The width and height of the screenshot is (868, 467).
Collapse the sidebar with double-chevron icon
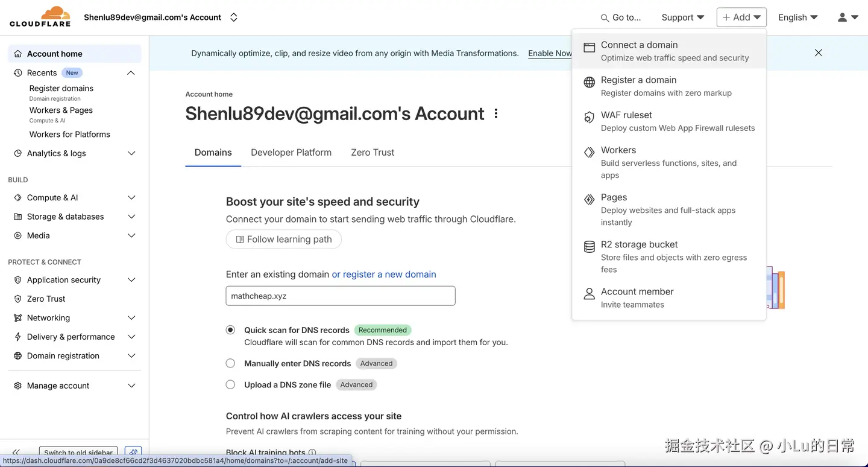point(16,452)
